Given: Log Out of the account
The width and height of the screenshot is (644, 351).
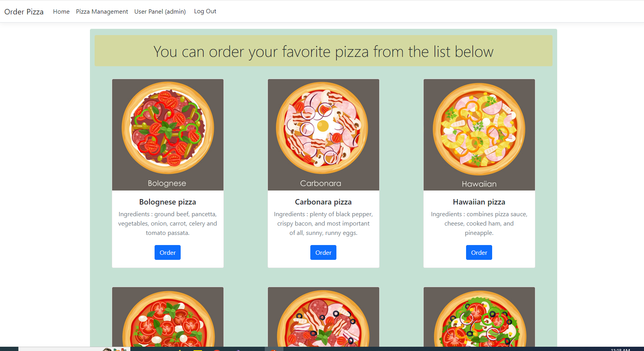Looking at the screenshot, I should pyautogui.click(x=205, y=11).
